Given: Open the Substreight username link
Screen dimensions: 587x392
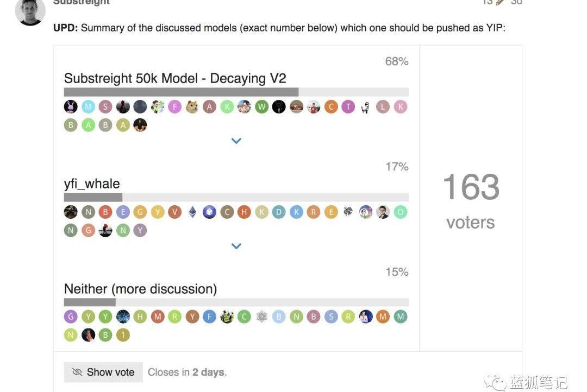Looking at the screenshot, I should coord(82,2).
